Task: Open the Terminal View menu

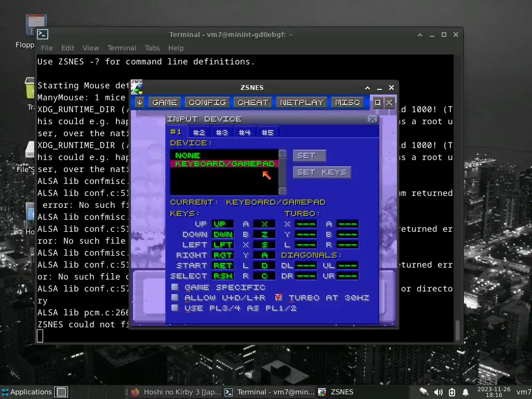Action: pyautogui.click(x=90, y=48)
